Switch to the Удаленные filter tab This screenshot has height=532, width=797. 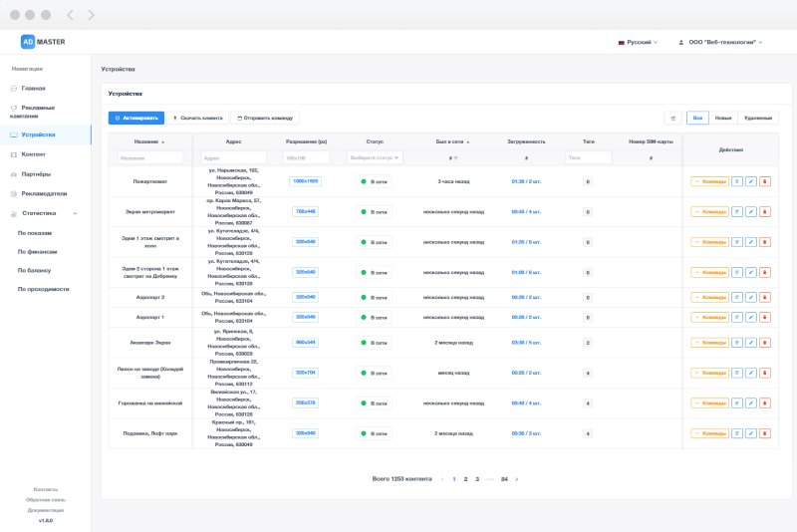tap(758, 118)
